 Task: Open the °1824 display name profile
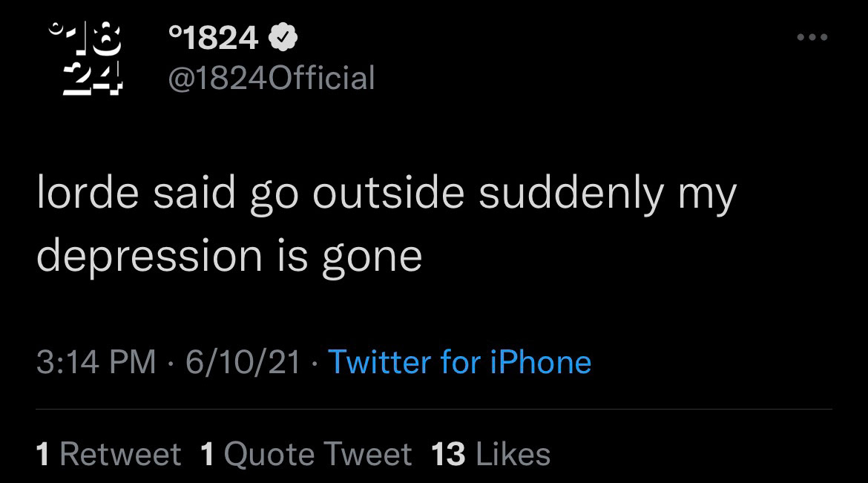[x=214, y=37]
